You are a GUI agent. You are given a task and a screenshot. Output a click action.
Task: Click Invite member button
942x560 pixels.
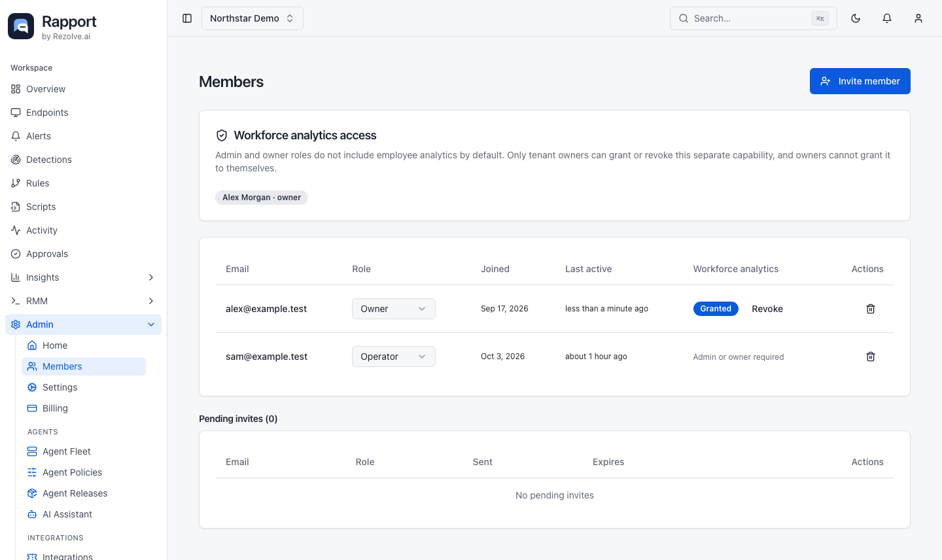coord(860,81)
